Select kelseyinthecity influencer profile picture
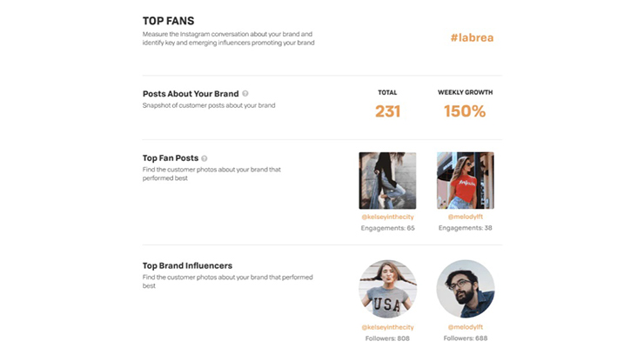This screenshot has width=644, height=348. point(388,289)
